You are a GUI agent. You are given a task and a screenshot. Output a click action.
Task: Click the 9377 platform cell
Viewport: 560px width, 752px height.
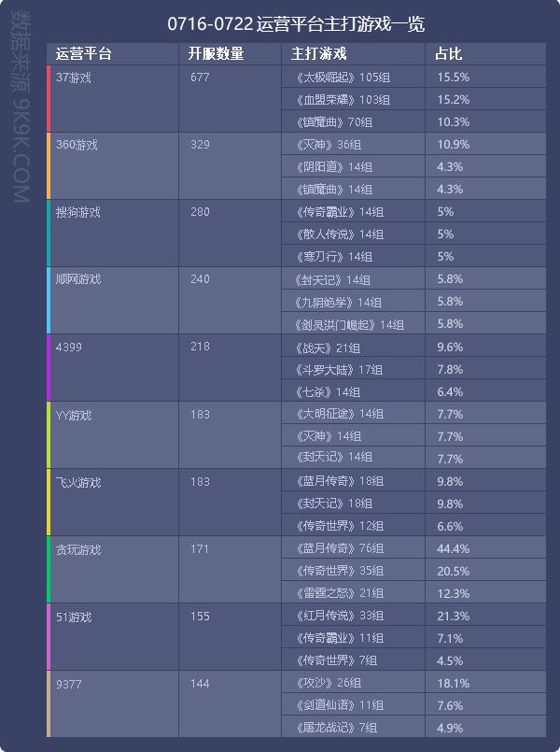(x=114, y=704)
